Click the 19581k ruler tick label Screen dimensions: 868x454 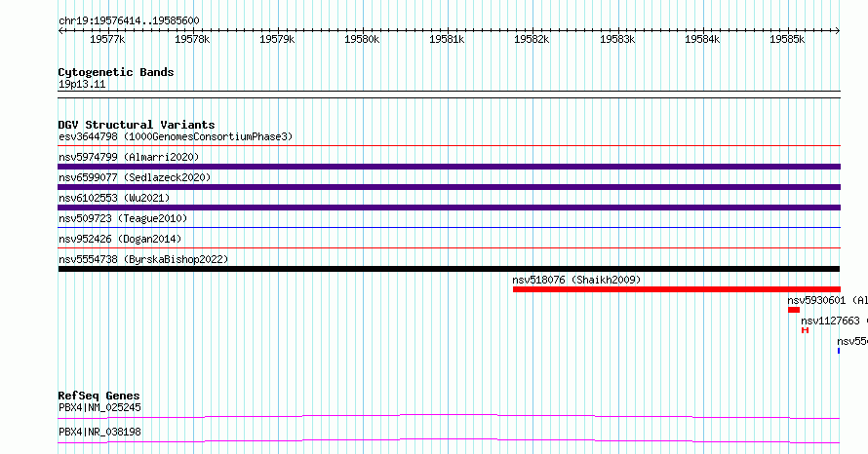pyautogui.click(x=447, y=39)
